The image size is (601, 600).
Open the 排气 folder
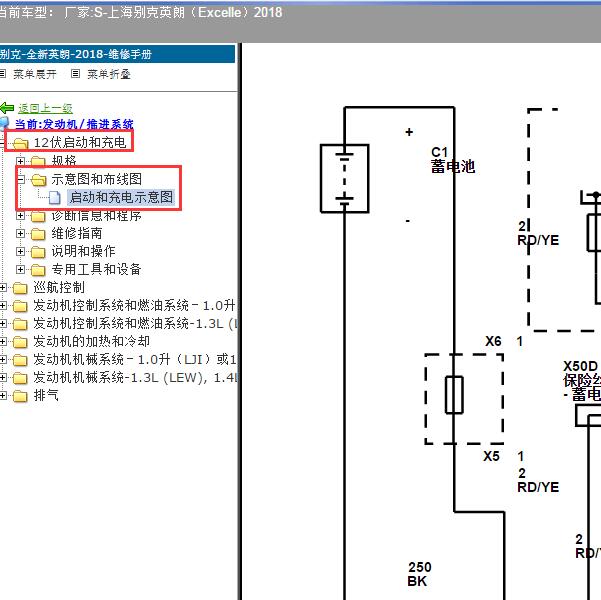[x=46, y=395]
